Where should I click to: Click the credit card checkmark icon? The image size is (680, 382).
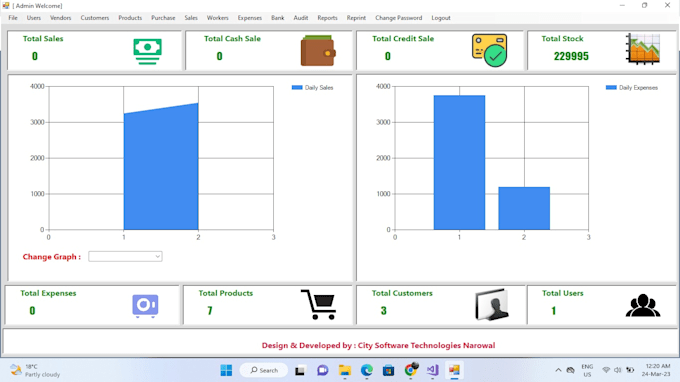[x=490, y=50]
